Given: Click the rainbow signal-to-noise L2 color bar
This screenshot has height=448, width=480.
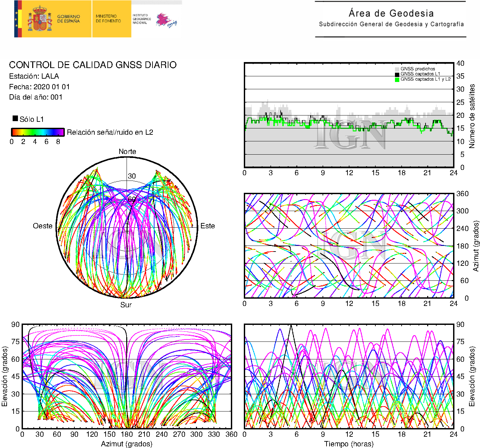Looking at the screenshot, I should click(x=38, y=132).
